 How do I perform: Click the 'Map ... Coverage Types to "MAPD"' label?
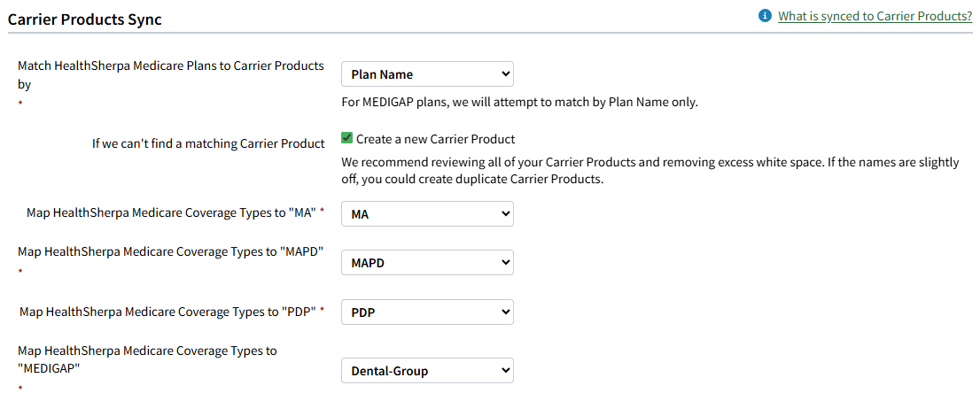[171, 251]
